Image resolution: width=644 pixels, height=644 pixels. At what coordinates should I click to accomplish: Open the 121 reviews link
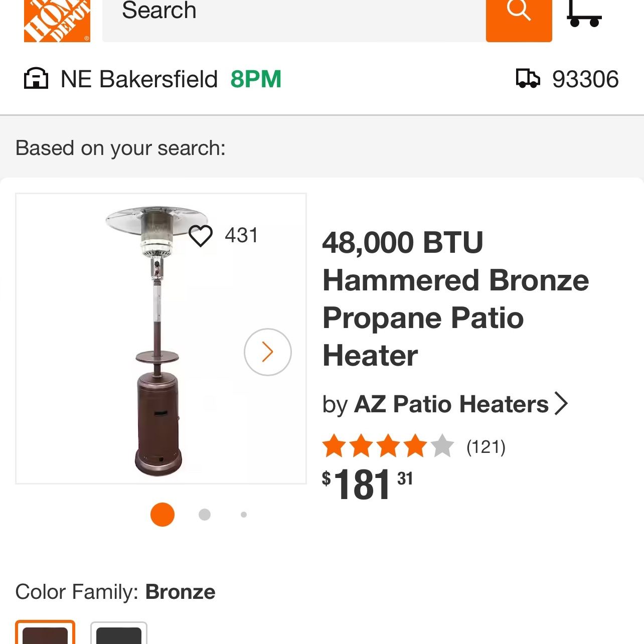pyautogui.click(x=486, y=446)
